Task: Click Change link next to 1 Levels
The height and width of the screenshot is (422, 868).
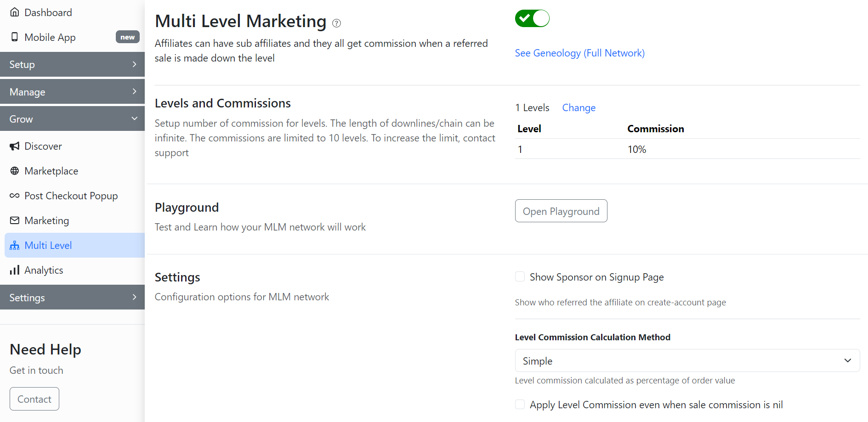Action: pos(579,107)
